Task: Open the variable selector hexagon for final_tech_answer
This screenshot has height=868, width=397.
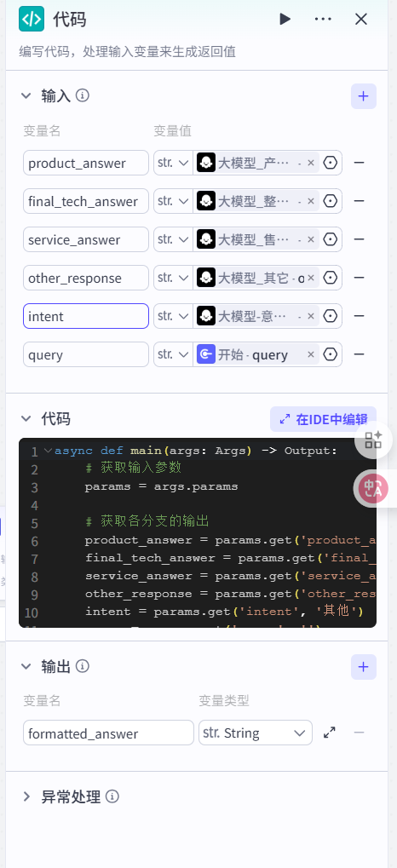Action: (x=331, y=201)
